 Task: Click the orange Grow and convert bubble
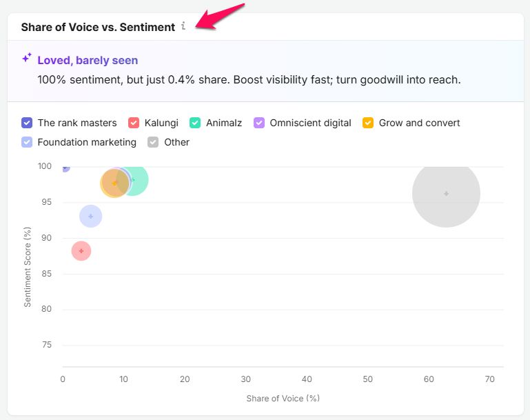[114, 183]
